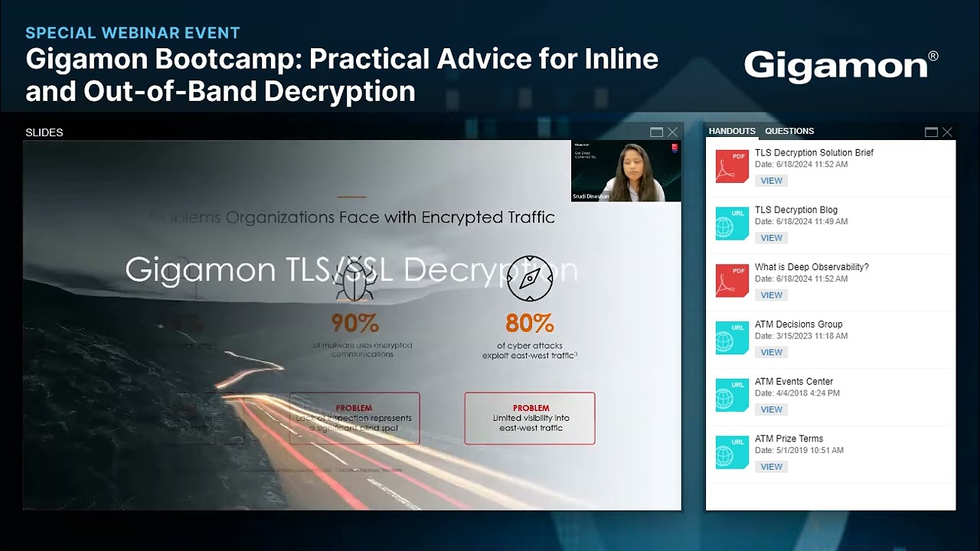Click the 90% malware statistic on slide

coord(355,323)
